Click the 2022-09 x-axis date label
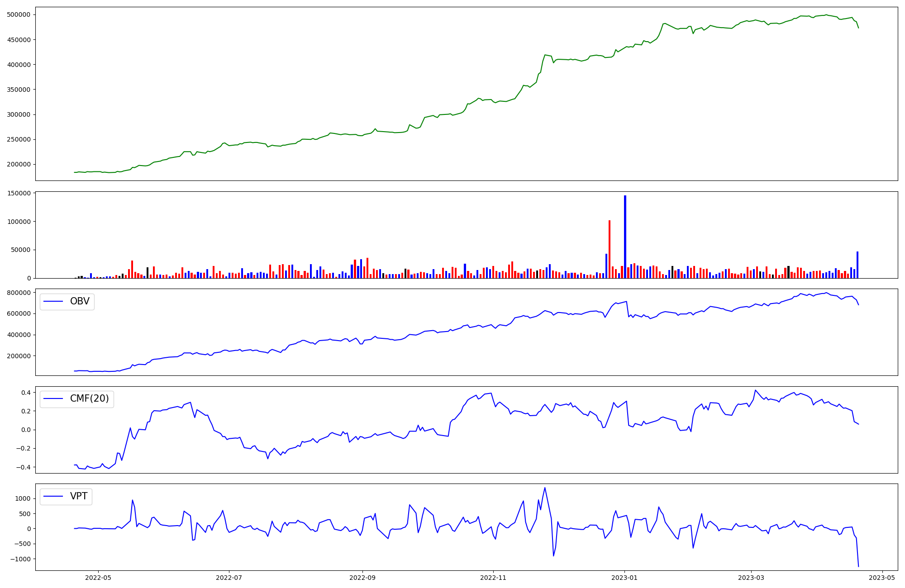This screenshot has width=905, height=588. [362, 578]
